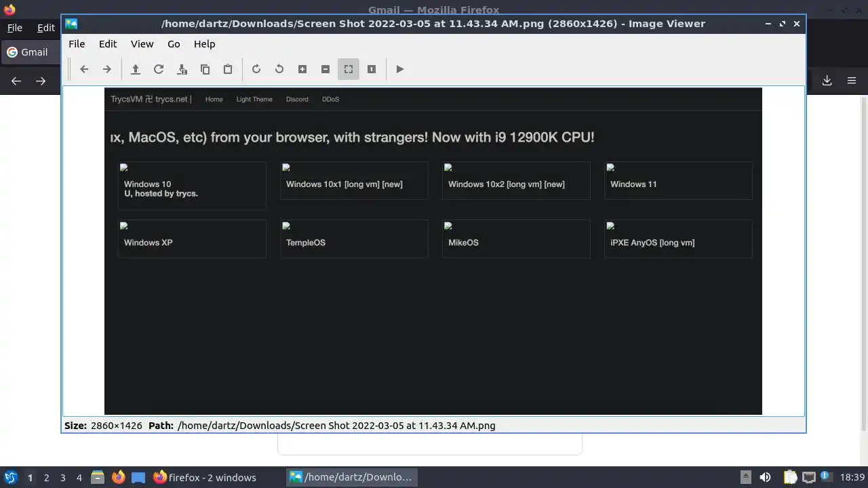Copy image to clipboard icon
The width and height of the screenshot is (868, 488).
coord(205,69)
